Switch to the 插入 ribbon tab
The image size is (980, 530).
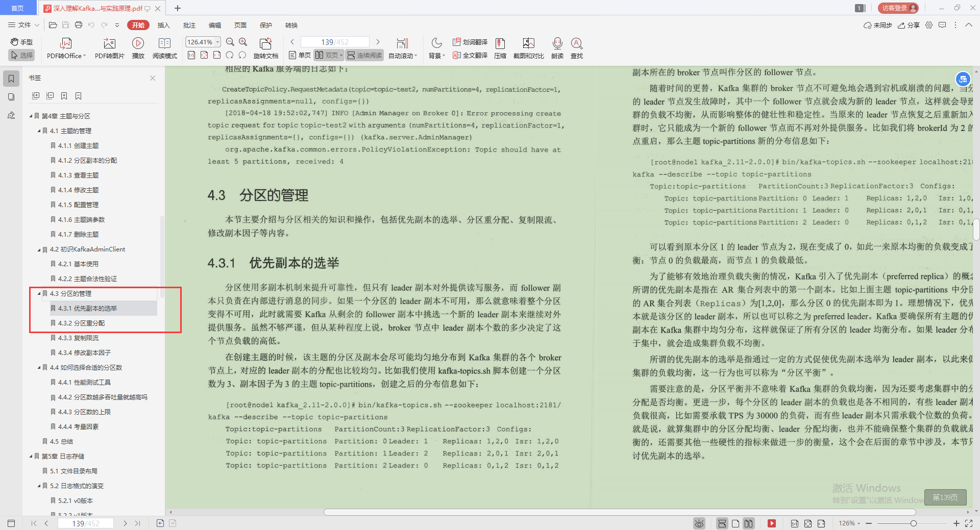[163, 25]
